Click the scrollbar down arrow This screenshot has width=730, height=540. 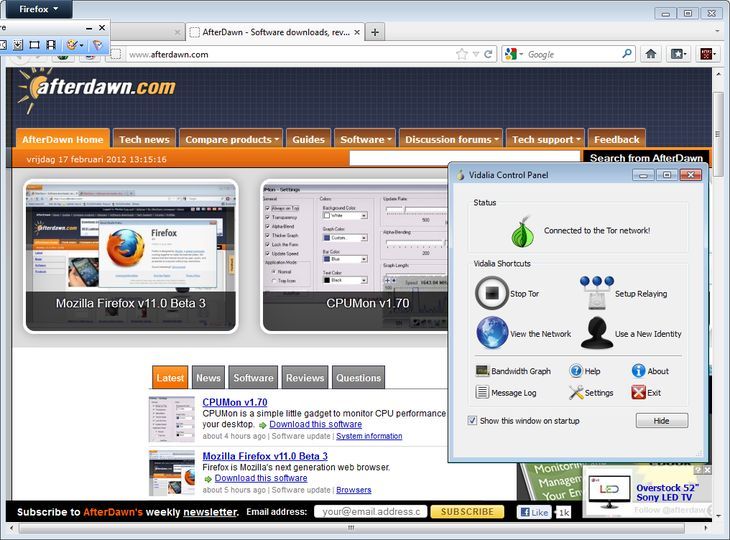(718, 516)
